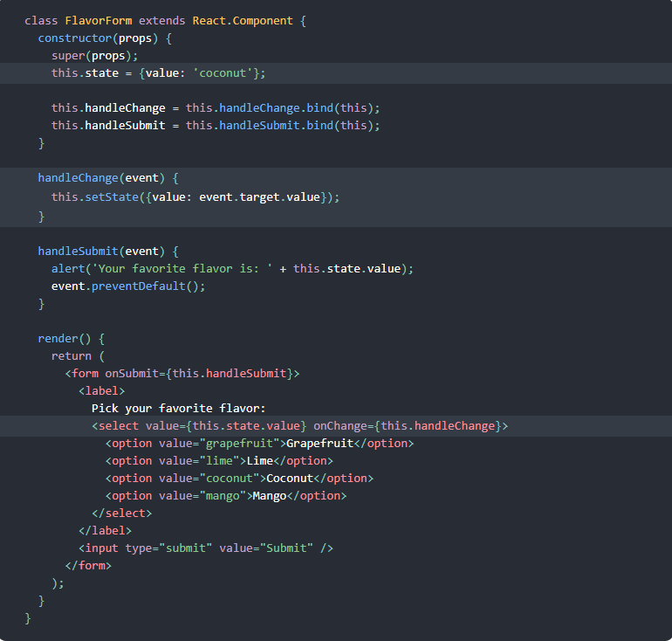This screenshot has height=641, width=672.
Task: Click the 'coconut' string in this.state
Action: click(223, 72)
